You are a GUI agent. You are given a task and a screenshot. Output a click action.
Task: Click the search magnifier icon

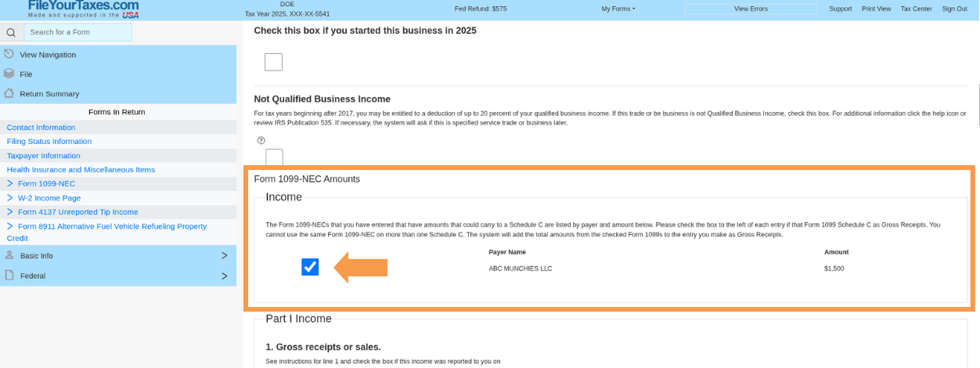pyautogui.click(x=11, y=33)
